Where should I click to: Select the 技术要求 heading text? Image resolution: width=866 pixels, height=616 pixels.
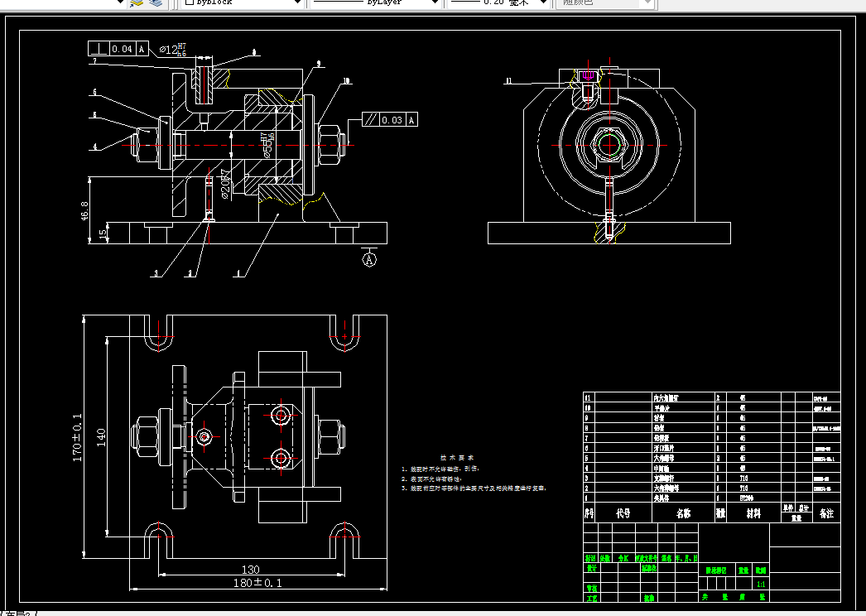coord(457,457)
